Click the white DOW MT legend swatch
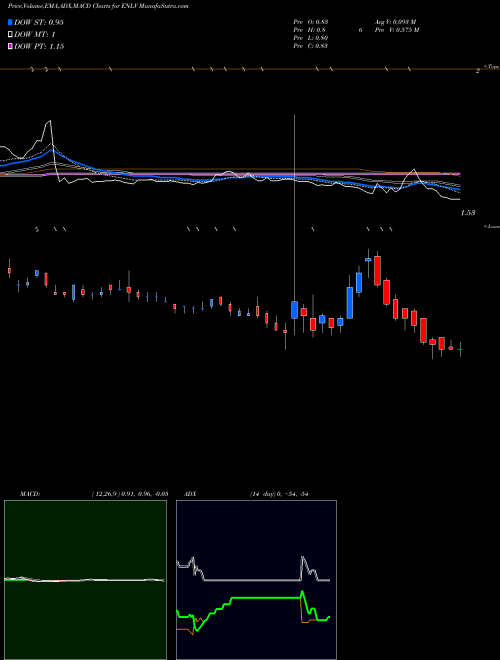 pyautogui.click(x=11, y=35)
